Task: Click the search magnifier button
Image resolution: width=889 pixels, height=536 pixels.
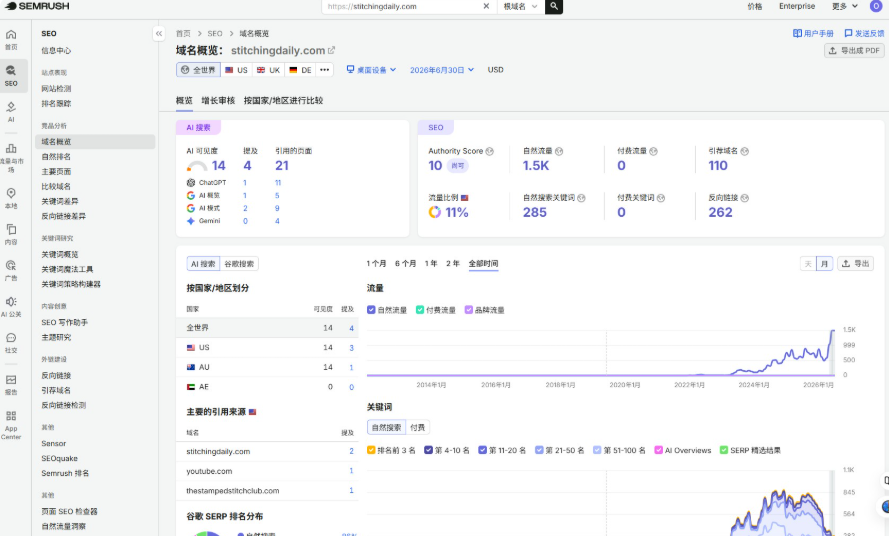Action: click(554, 6)
